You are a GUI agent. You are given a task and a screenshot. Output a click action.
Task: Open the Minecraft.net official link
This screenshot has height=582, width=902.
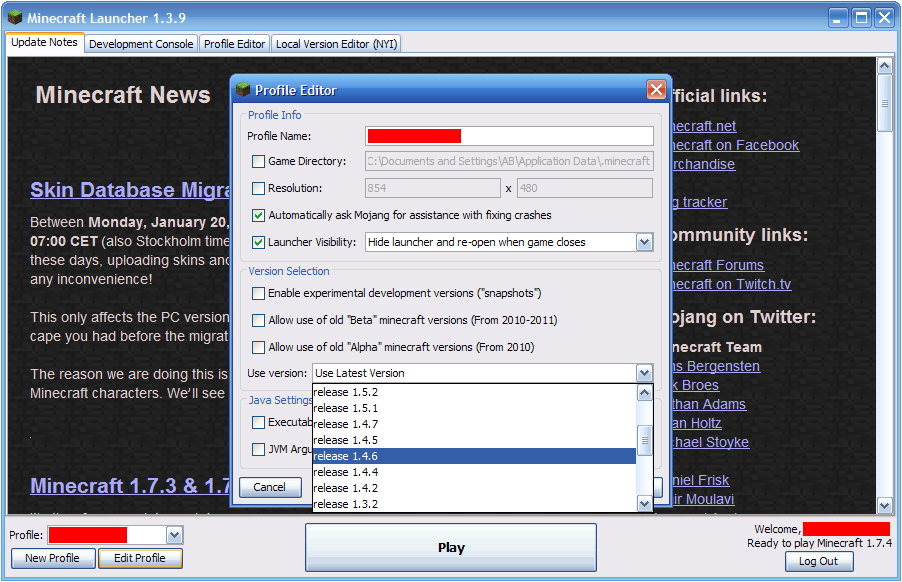(x=704, y=127)
